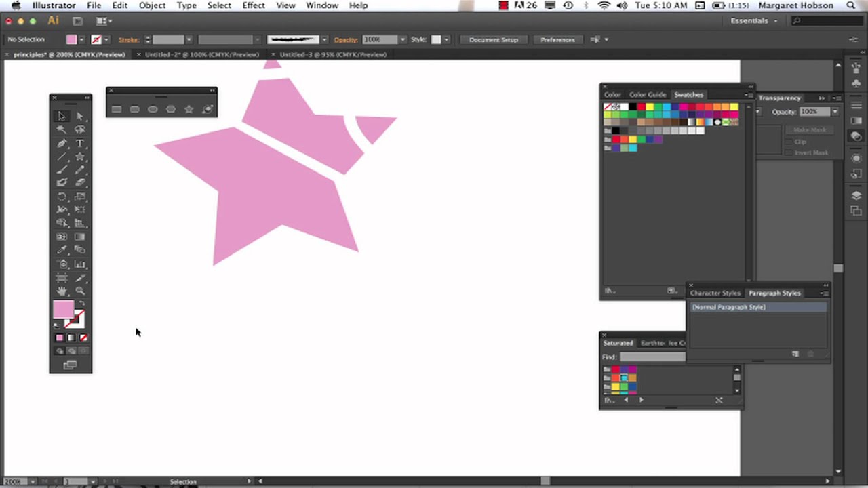
Task: Open the Transparency panel opacity dropdown
Action: coord(835,112)
